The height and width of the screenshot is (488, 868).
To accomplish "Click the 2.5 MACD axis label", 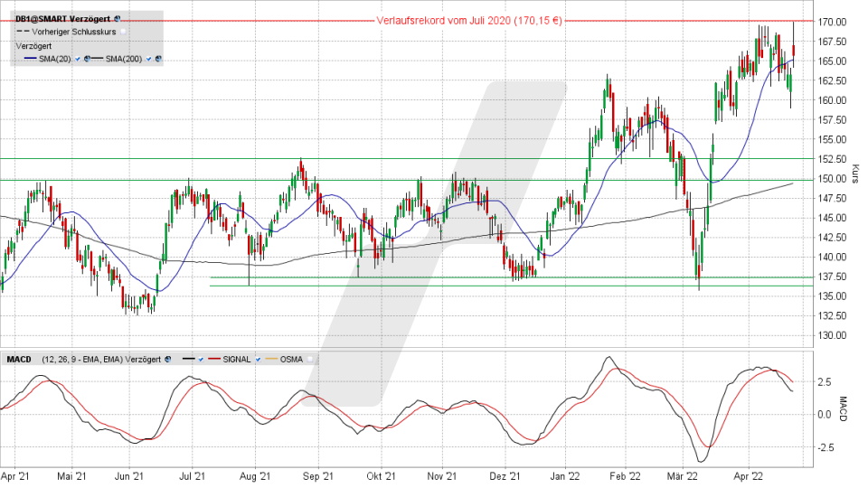I will click(x=825, y=381).
